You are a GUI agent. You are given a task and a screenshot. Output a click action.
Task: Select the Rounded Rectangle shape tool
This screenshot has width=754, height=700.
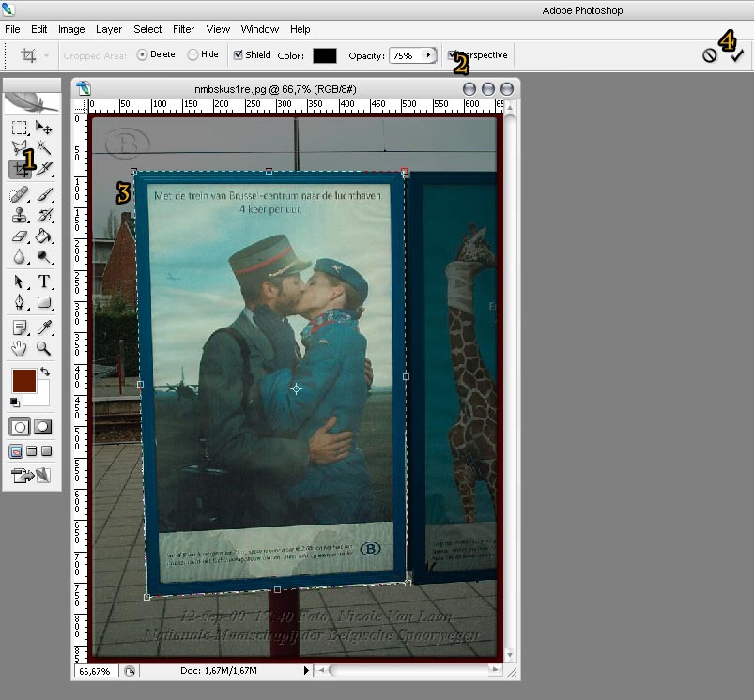point(44,302)
